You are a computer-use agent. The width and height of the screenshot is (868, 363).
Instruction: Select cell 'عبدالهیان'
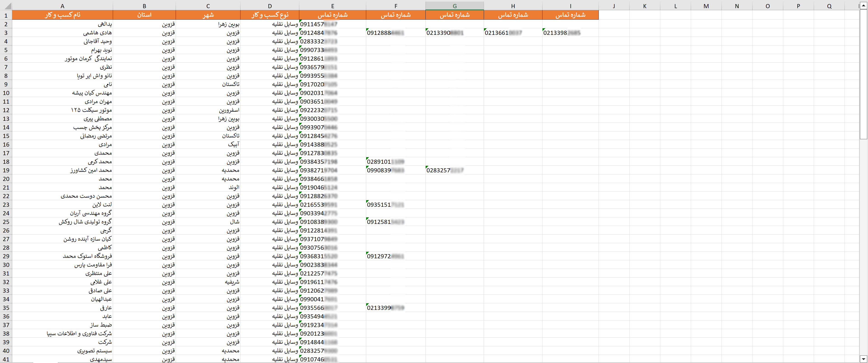click(x=62, y=299)
